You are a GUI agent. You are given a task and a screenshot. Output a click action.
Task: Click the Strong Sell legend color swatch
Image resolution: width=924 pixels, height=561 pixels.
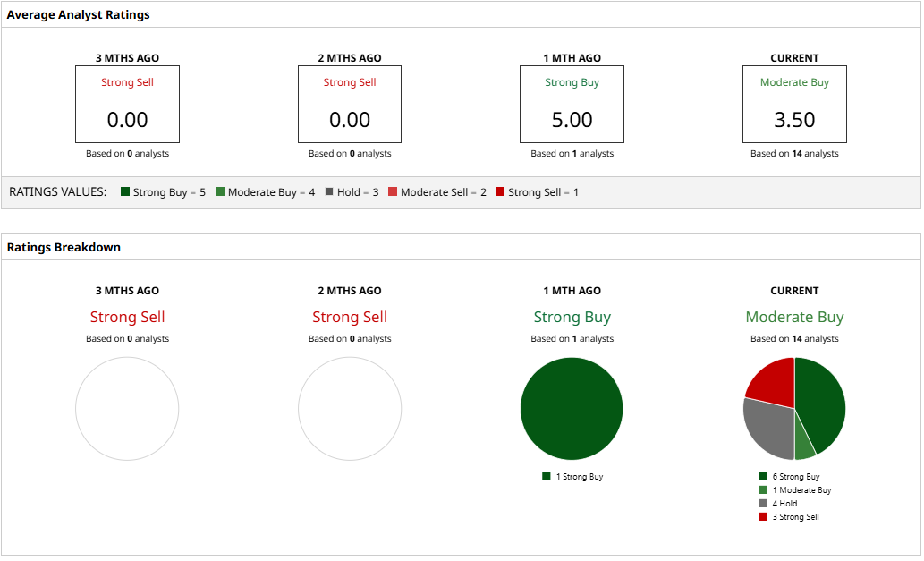pyautogui.click(x=500, y=191)
